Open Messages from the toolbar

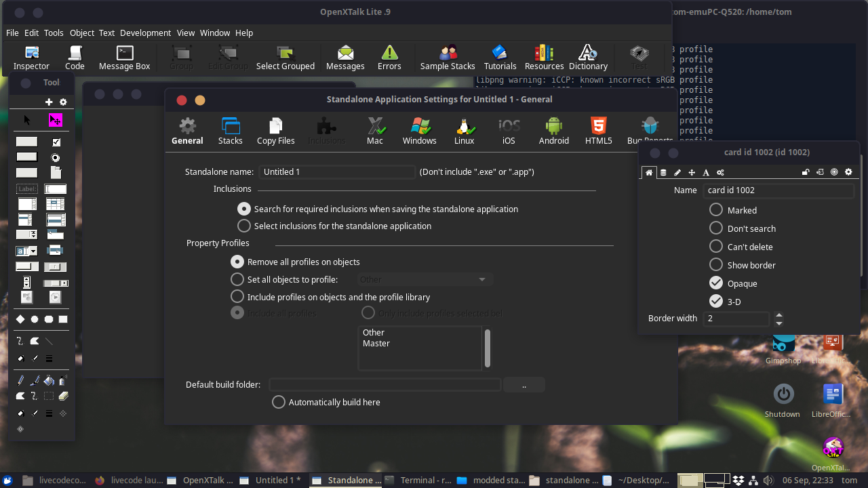click(345, 58)
